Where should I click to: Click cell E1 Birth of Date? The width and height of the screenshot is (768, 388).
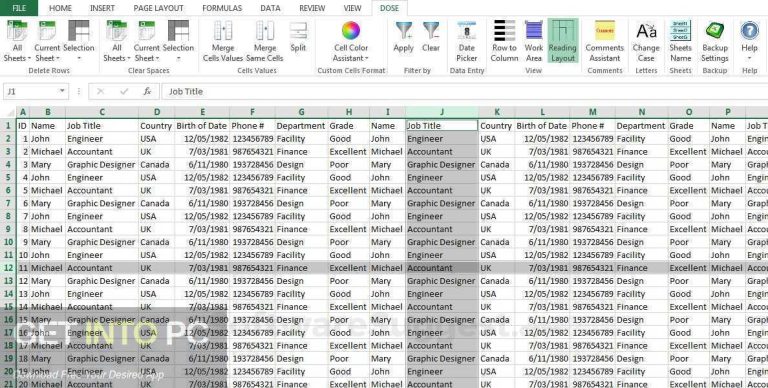tap(202, 126)
